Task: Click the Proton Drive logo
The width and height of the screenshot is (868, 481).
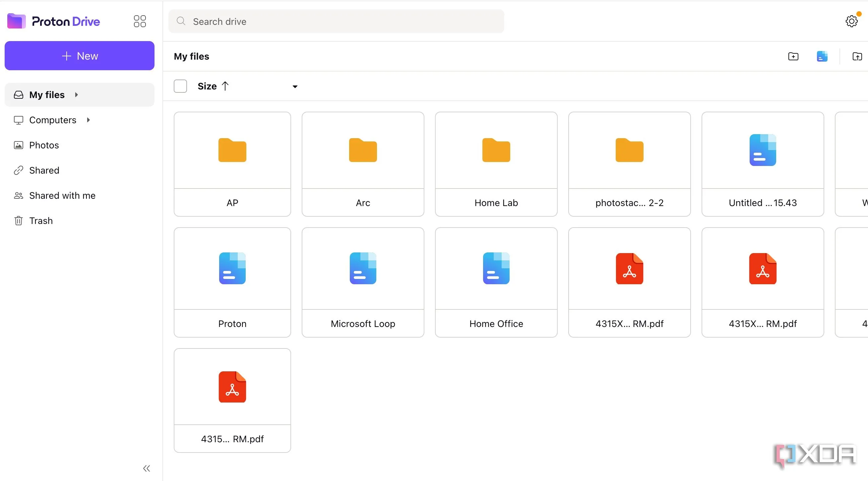Action: pos(54,21)
